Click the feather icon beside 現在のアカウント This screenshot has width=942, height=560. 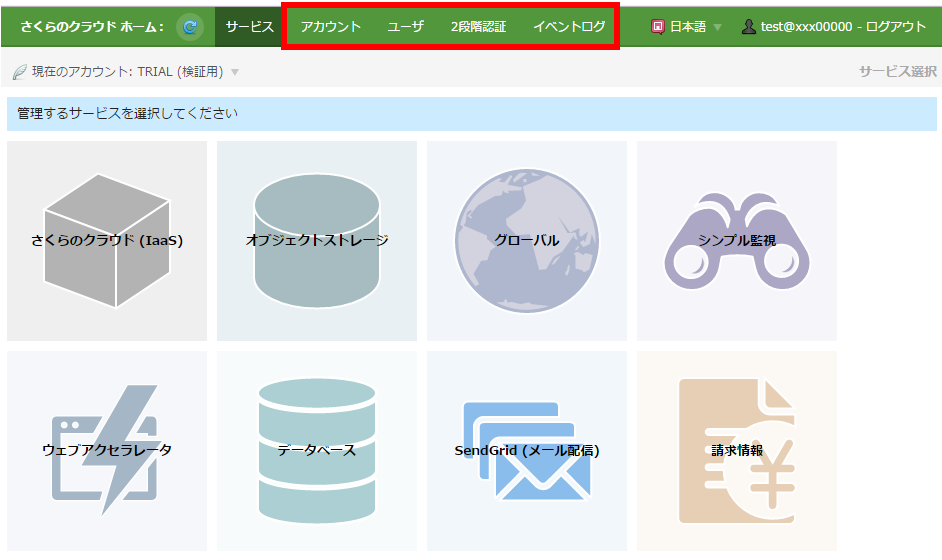(20, 72)
